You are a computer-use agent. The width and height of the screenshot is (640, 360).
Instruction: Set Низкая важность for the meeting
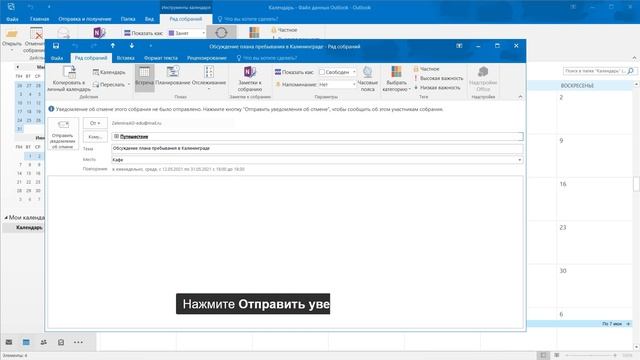(437, 87)
